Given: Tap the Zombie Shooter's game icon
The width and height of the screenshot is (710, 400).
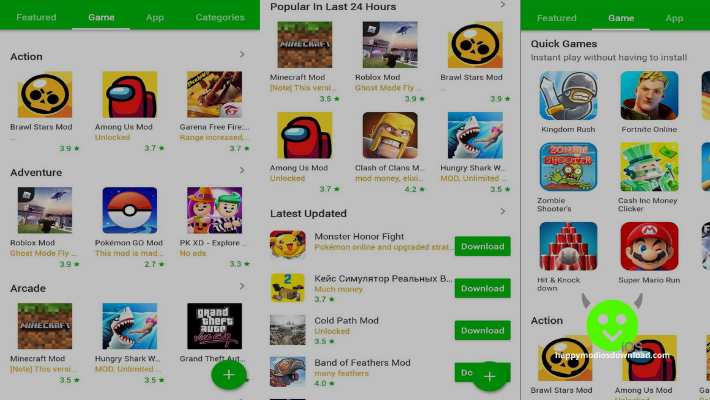Looking at the screenshot, I should pos(568,167).
